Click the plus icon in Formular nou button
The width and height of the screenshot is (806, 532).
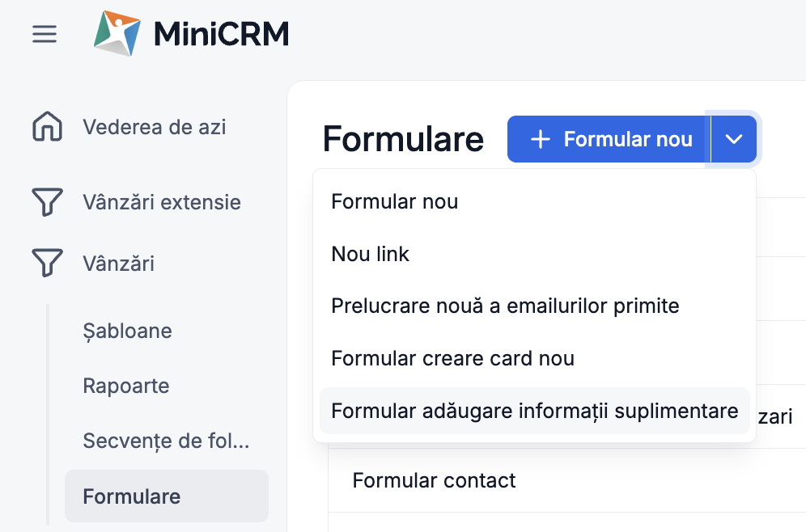541,139
